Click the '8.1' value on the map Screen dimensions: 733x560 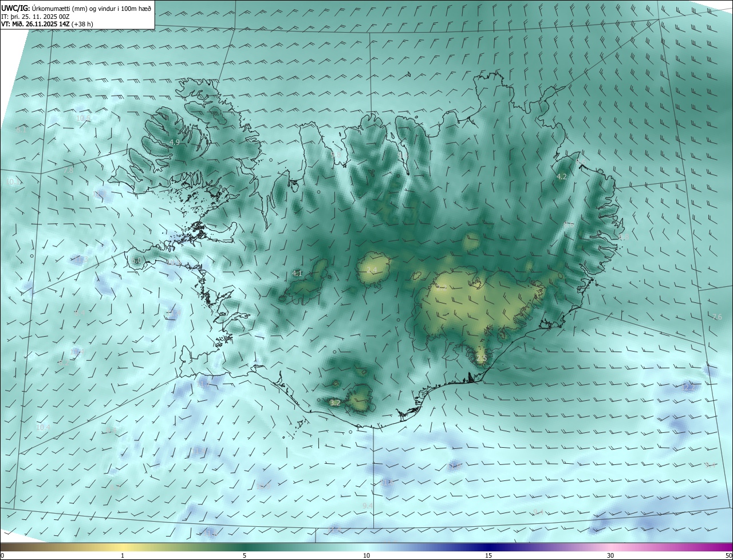[21, 130]
